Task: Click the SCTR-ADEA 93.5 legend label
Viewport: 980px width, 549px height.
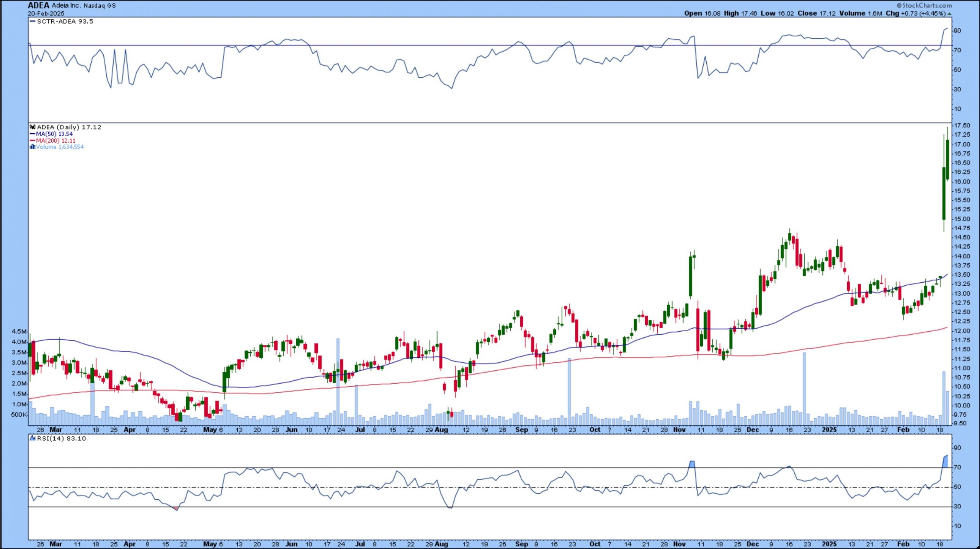Action: pos(65,21)
